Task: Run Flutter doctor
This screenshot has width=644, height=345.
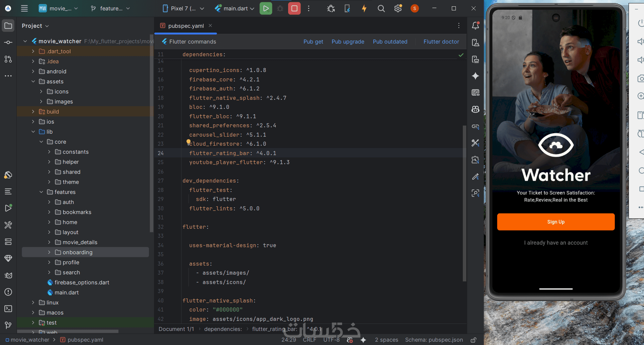Action: coord(441,42)
